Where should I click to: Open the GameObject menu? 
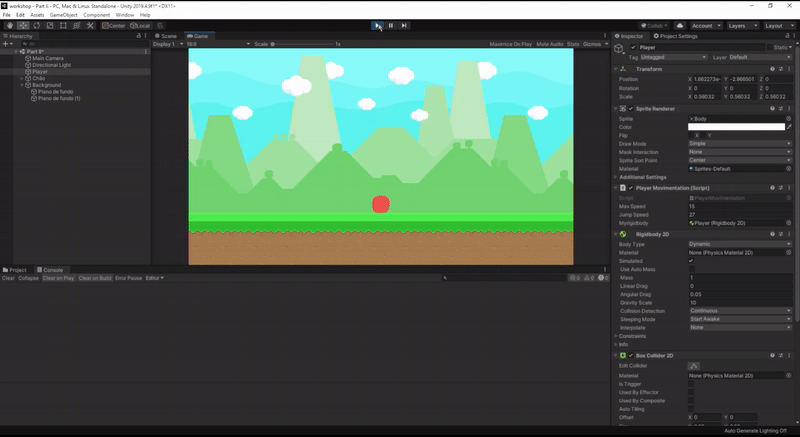[x=63, y=15]
